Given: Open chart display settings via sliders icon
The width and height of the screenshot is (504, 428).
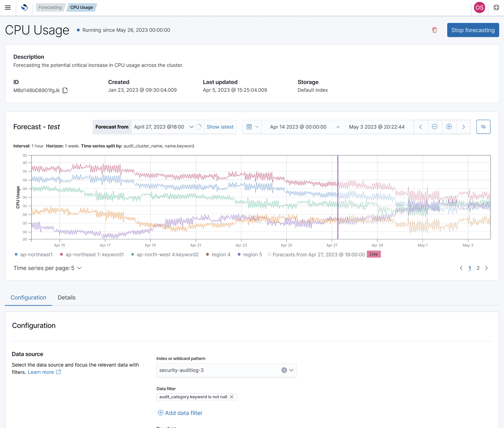Looking at the screenshot, I should coord(483,127).
